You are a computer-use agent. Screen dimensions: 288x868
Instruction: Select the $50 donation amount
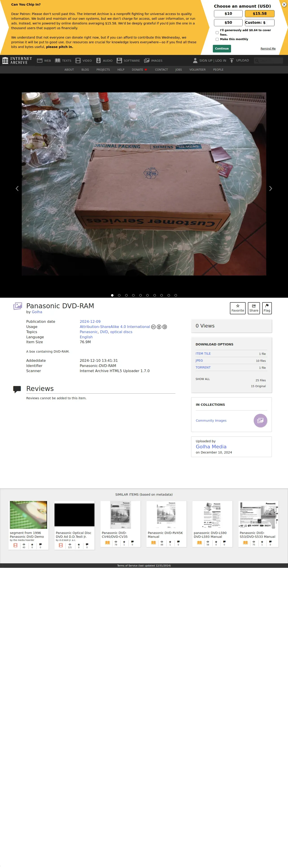[228, 23]
